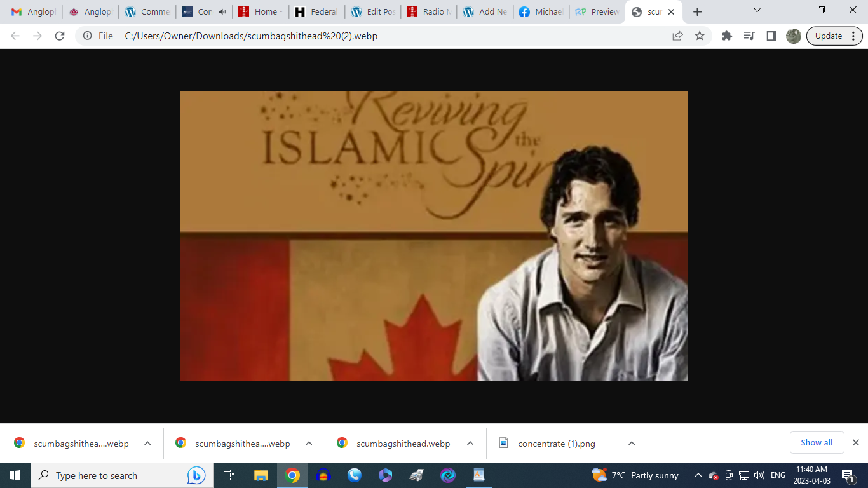Expand options for concentrate (1).png download
Screen dimensions: 868x488
632,444
